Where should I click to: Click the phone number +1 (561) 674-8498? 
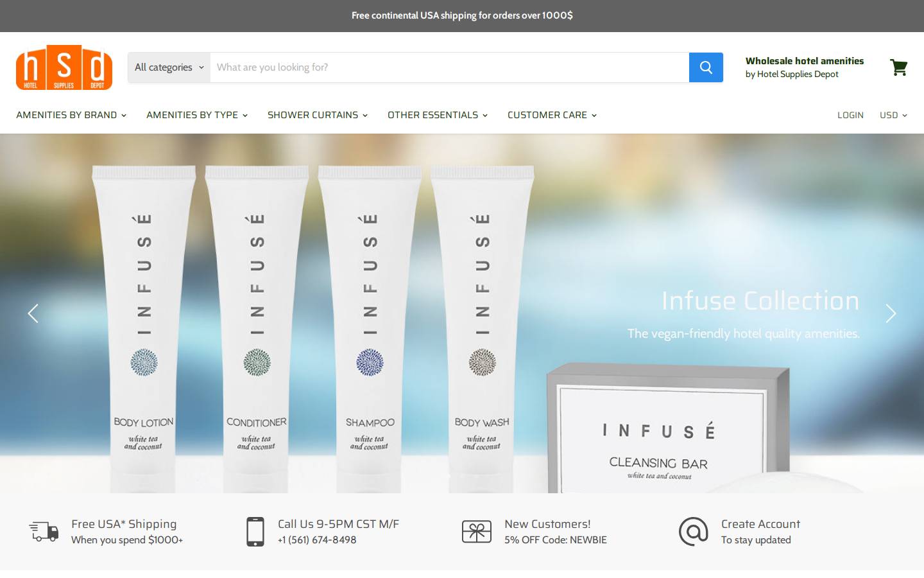click(317, 540)
